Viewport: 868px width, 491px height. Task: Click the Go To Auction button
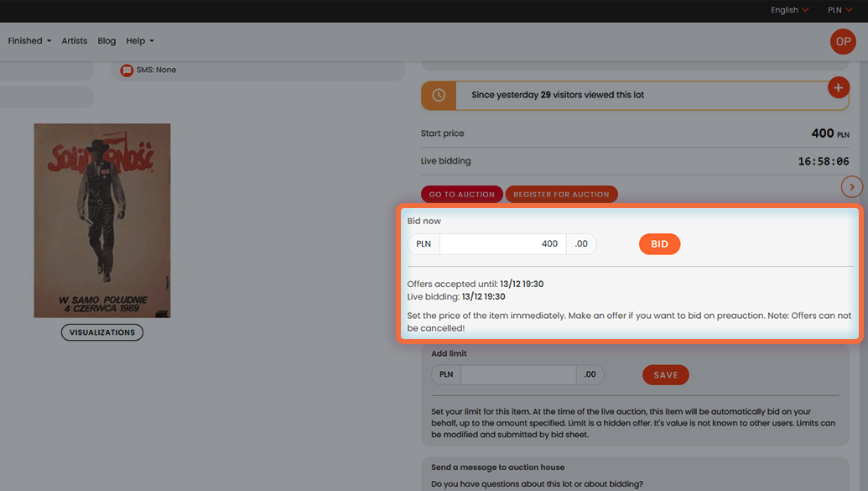pos(462,195)
